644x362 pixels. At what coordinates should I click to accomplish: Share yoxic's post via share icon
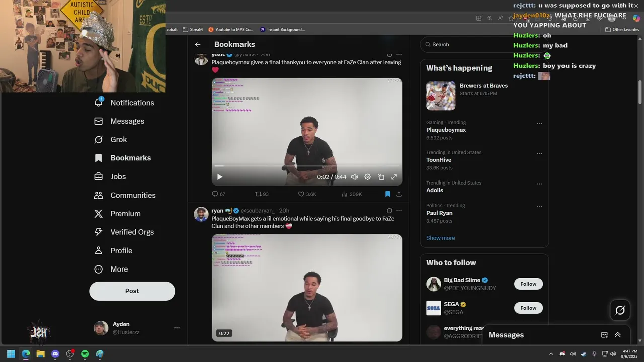[399, 194]
